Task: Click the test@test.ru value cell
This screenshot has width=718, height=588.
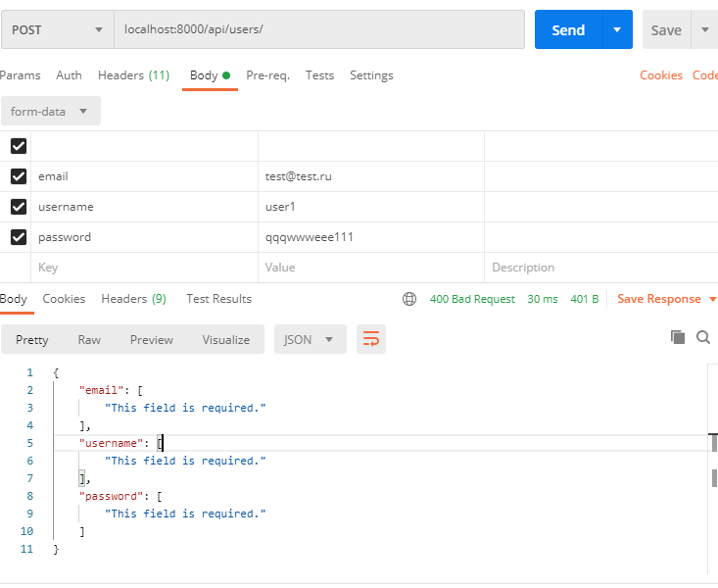Action: tap(371, 176)
